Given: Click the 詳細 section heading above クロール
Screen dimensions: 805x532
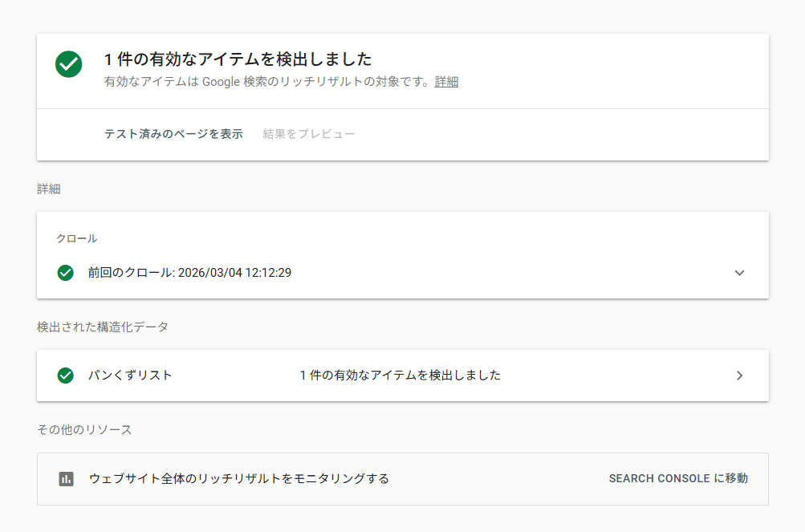Looking at the screenshot, I should pos(49,189).
